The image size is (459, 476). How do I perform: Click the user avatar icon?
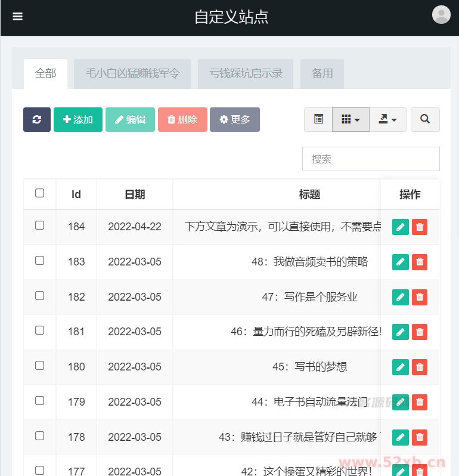[x=441, y=15]
